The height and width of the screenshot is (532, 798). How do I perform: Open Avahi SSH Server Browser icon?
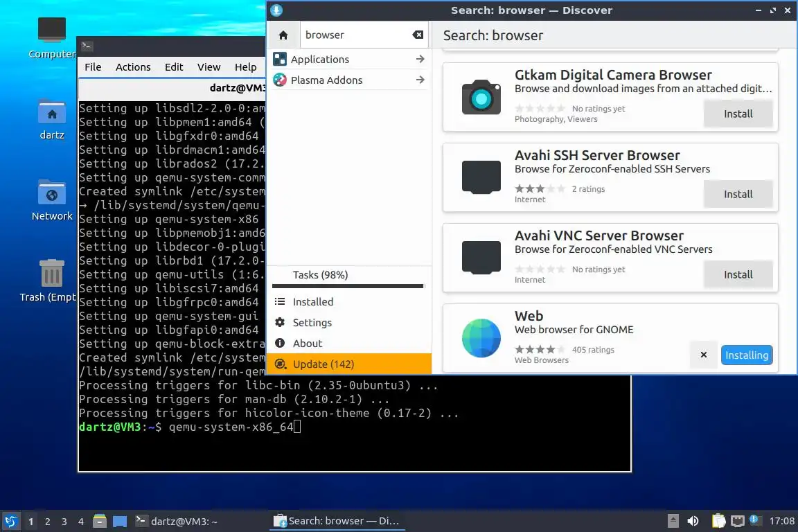pyautogui.click(x=481, y=177)
